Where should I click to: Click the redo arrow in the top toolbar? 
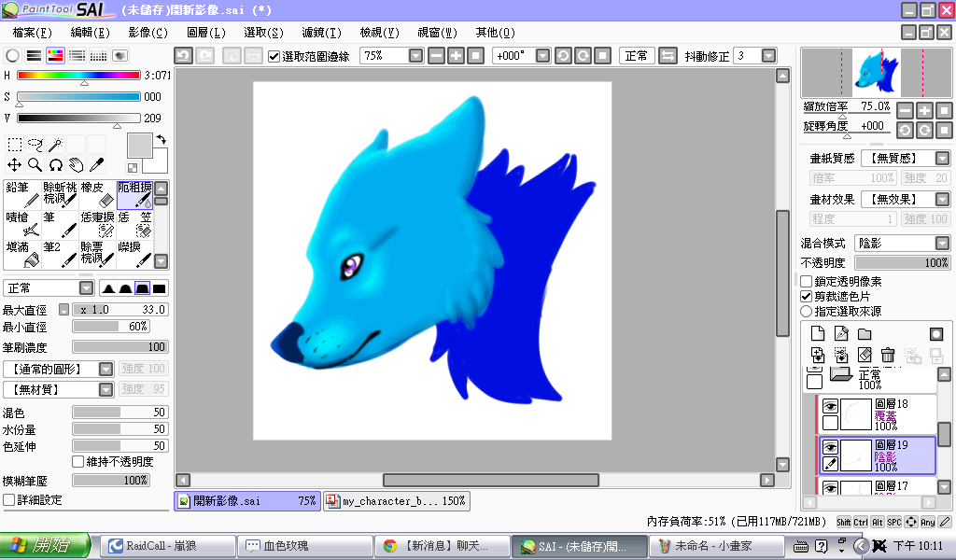[x=205, y=55]
